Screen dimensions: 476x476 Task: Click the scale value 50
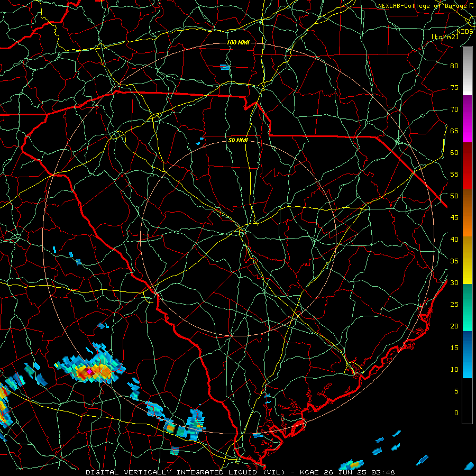click(x=454, y=196)
